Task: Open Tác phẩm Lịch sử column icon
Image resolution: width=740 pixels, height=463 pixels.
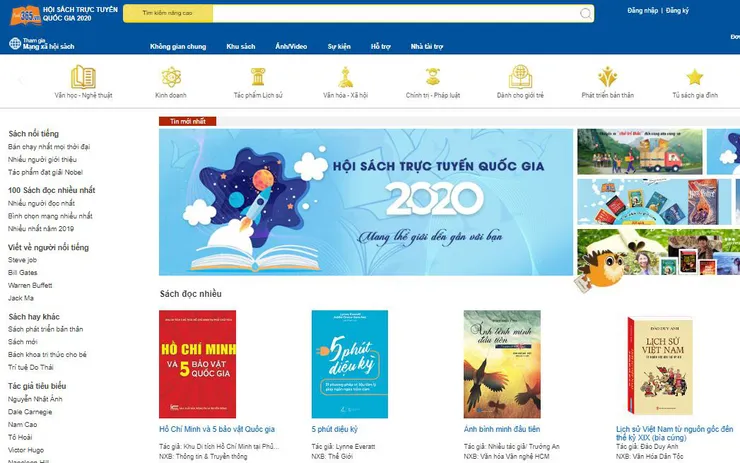Action: pyautogui.click(x=258, y=77)
